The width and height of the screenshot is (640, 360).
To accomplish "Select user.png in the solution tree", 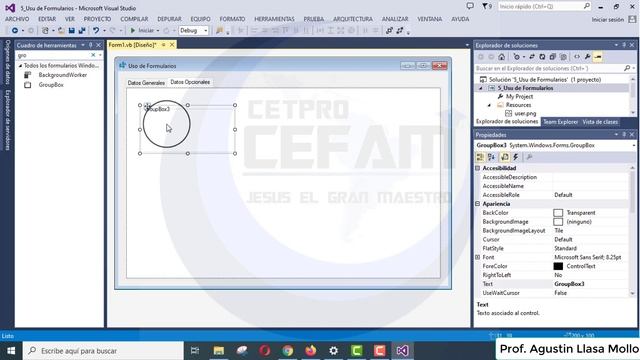I will 525,114.
